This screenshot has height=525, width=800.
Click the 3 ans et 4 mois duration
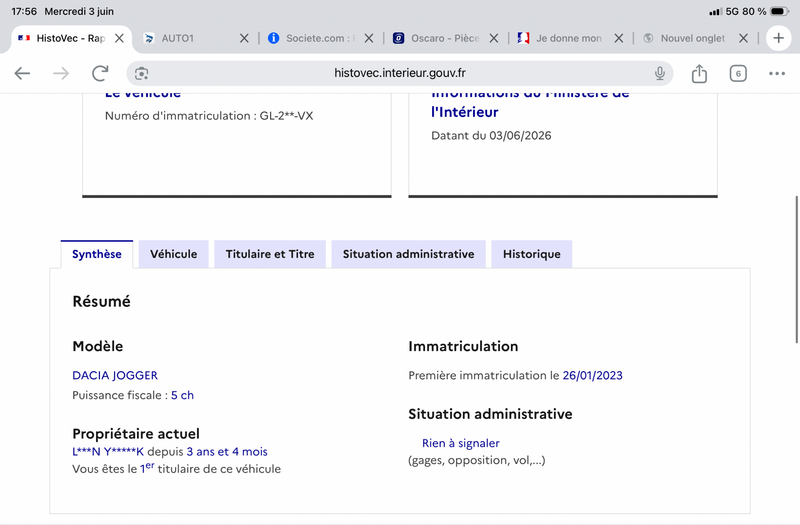pos(227,452)
